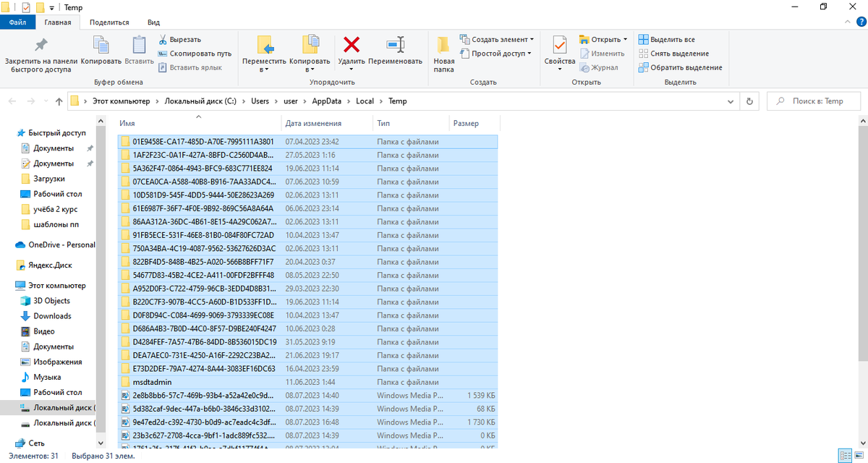Switch to details view icon in status bar

coord(843,456)
